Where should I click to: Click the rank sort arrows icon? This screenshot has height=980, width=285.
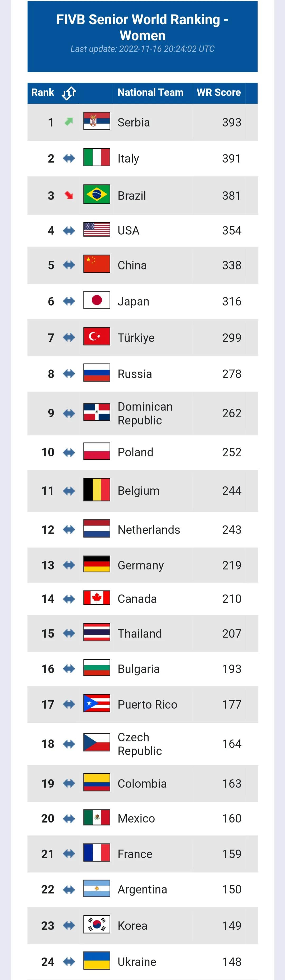coord(69,93)
